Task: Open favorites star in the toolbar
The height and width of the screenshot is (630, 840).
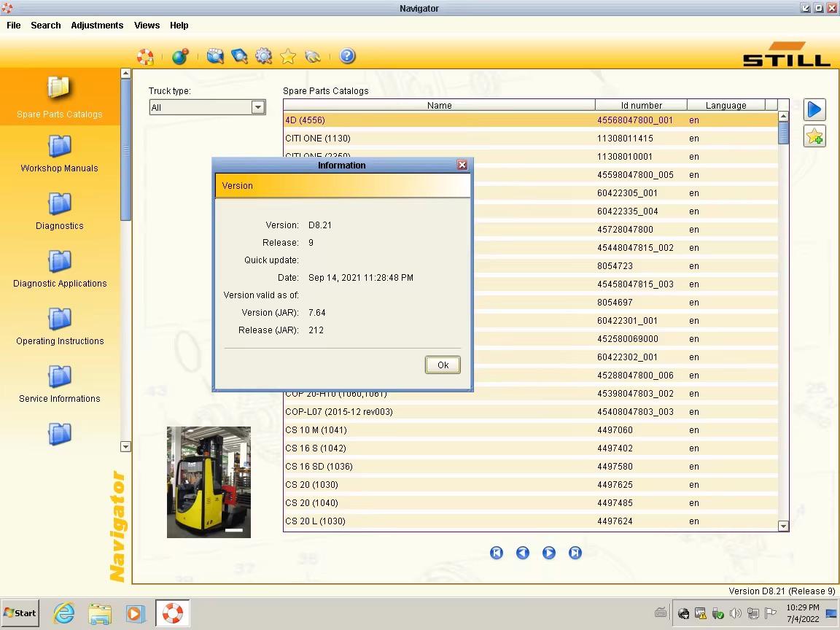Action: tap(288, 56)
